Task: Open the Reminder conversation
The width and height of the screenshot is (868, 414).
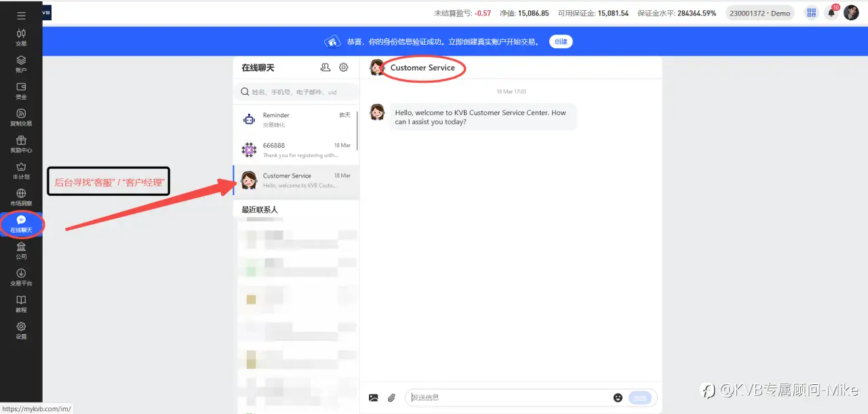Action: coord(296,120)
